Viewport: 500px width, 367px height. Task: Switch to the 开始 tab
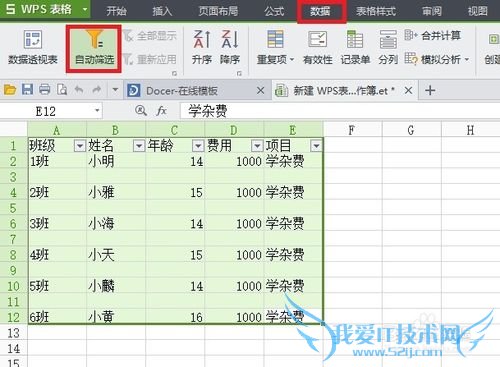[x=116, y=11]
